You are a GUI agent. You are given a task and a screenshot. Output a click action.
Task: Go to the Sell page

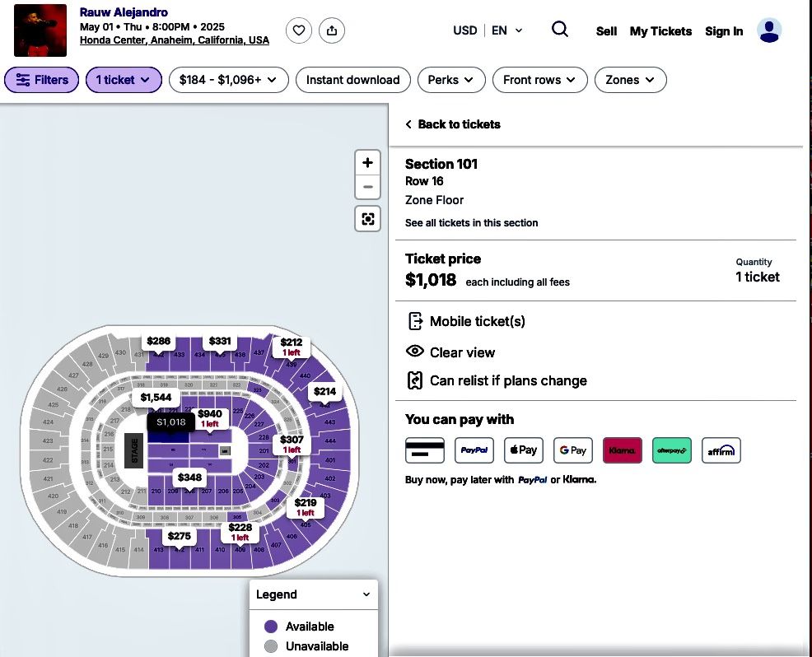tap(606, 31)
